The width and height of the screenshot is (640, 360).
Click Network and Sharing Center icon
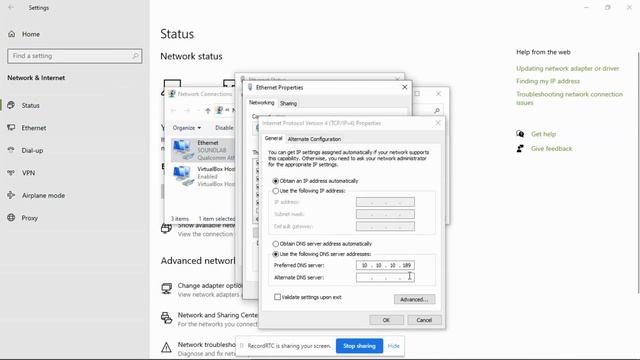click(x=167, y=318)
